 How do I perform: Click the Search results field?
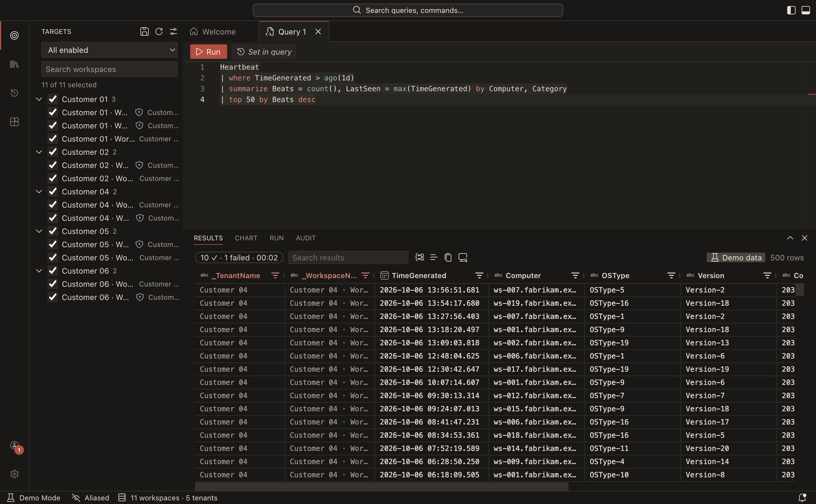click(348, 258)
